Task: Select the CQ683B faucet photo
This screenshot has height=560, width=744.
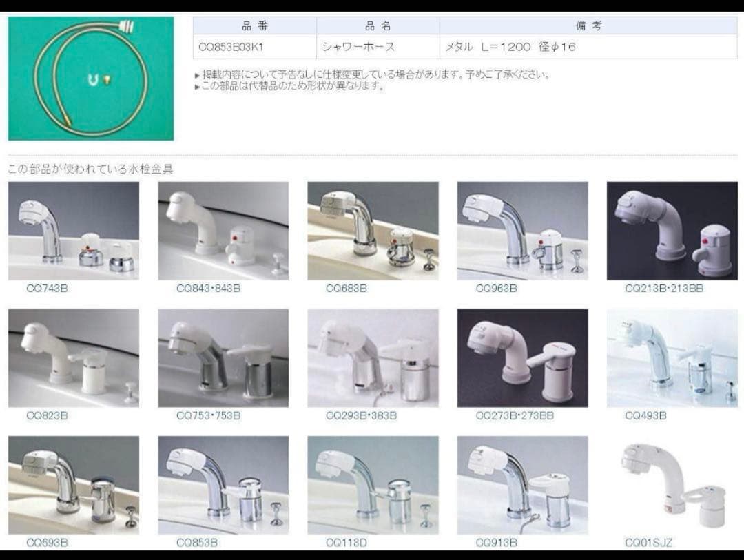Action: [373, 231]
